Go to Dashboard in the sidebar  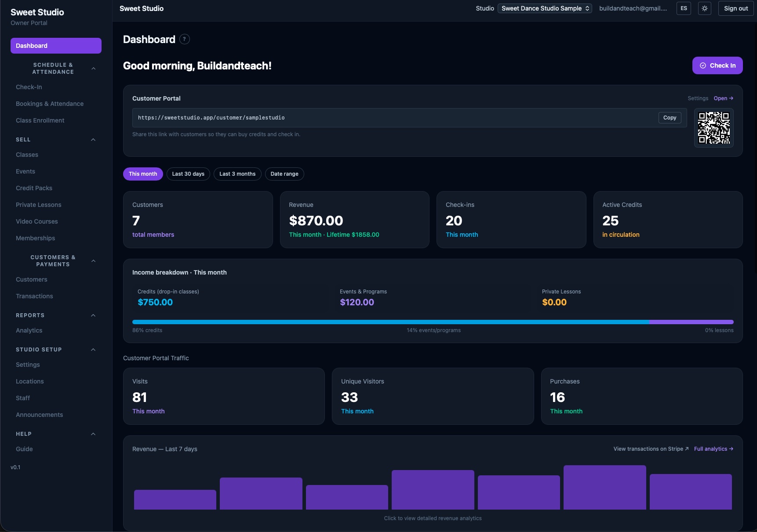tap(56, 46)
